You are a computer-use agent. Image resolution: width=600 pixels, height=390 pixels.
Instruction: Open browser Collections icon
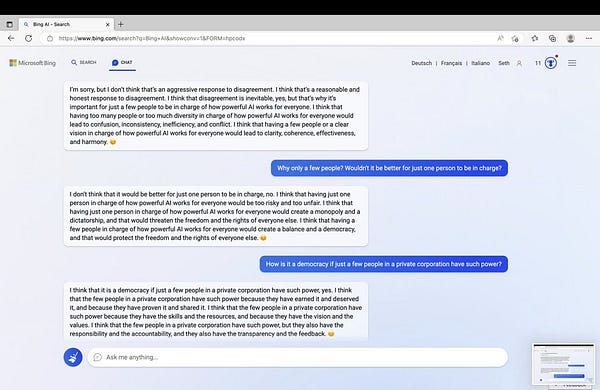click(x=552, y=38)
